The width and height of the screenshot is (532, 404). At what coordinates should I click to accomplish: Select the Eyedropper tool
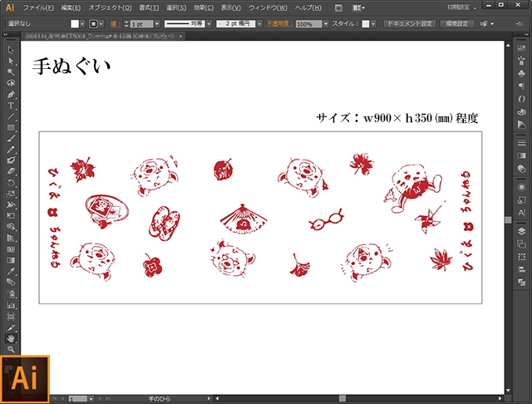tap(11, 271)
